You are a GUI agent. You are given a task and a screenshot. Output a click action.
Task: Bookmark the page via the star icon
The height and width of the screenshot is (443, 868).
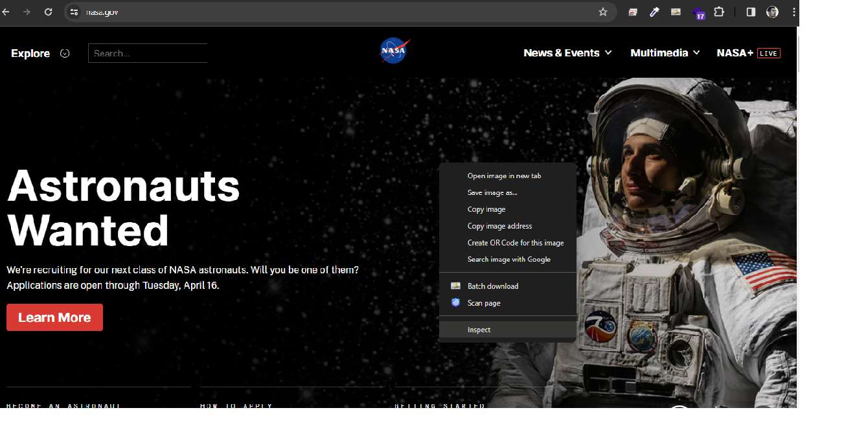(x=602, y=12)
